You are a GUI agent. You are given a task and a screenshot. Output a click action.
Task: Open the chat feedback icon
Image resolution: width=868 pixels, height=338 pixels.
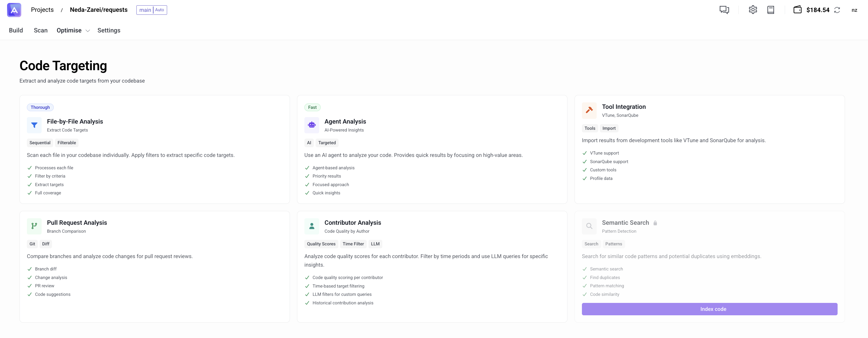coord(724,10)
